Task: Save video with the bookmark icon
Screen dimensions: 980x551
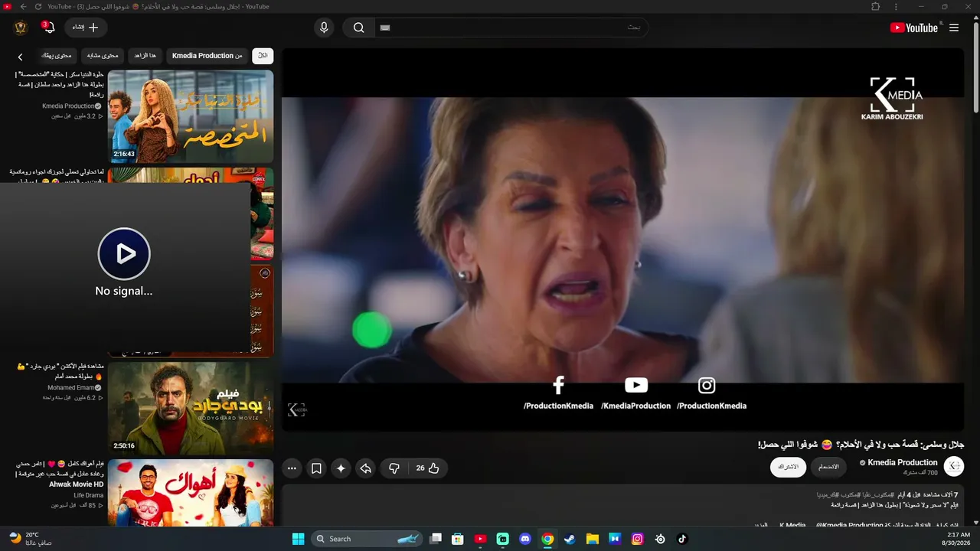Action: click(316, 468)
